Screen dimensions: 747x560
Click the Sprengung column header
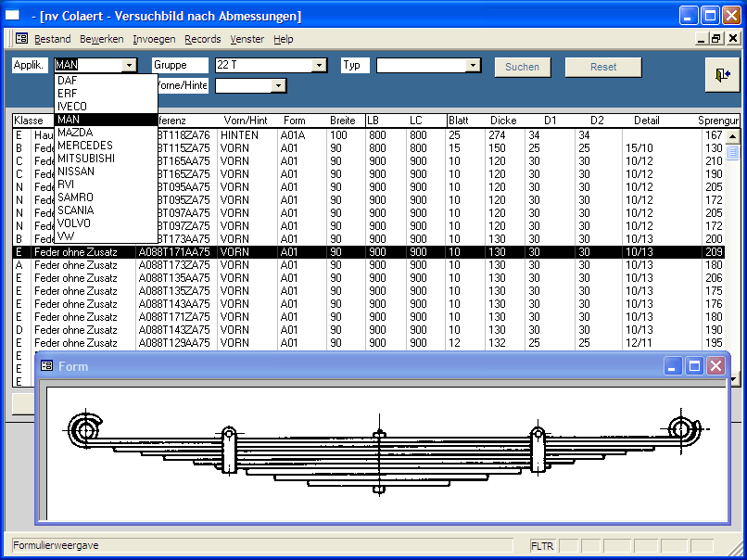718,121
